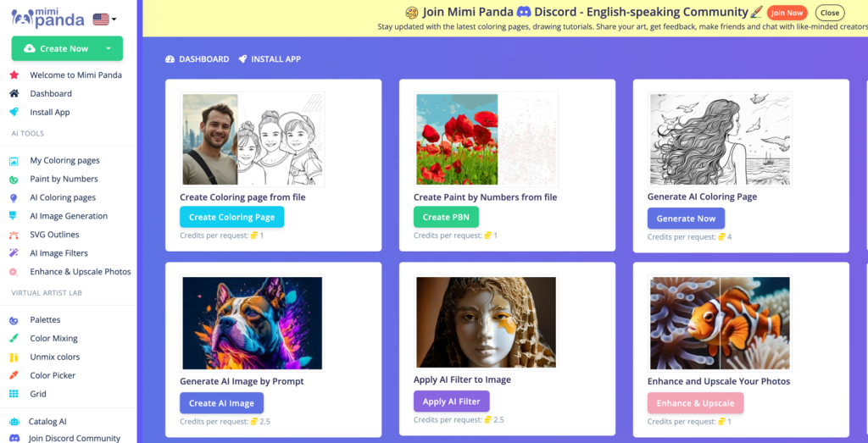This screenshot has width=868, height=443.
Task: Select Install App in the sidebar menu
Action: [50, 112]
